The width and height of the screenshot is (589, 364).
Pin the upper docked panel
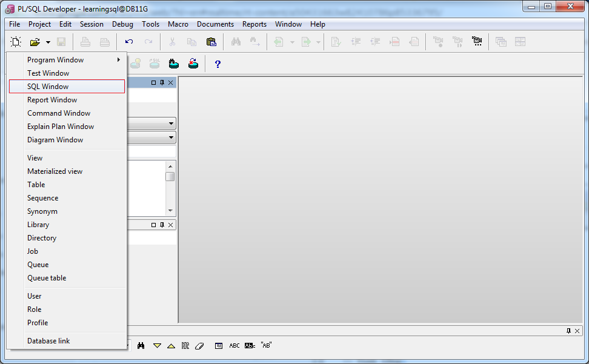[x=162, y=82]
